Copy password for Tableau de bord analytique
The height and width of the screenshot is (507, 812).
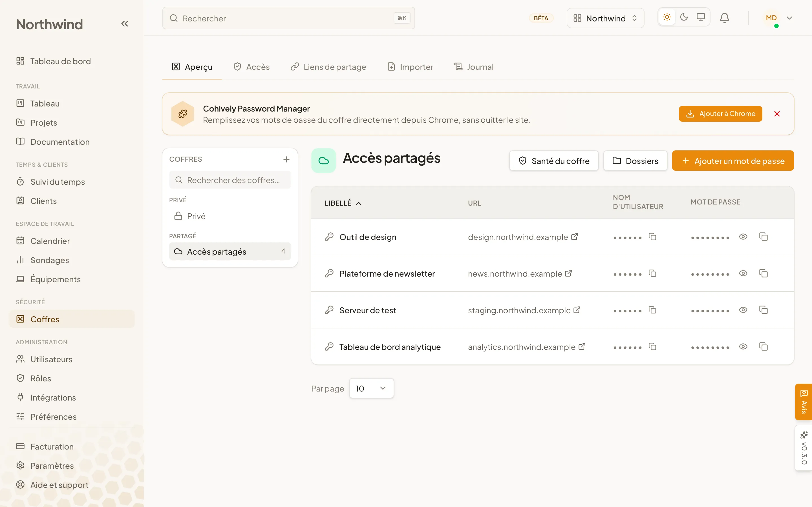[x=763, y=347]
